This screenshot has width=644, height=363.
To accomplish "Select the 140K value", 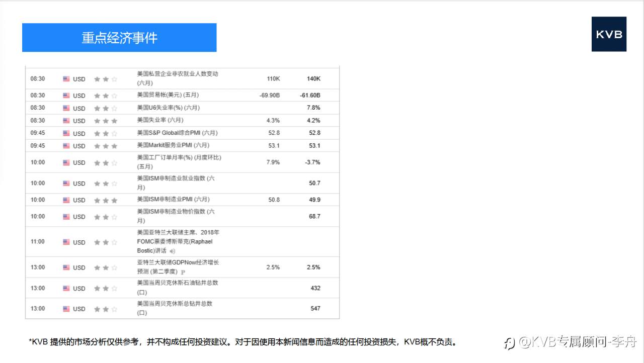I will tap(313, 79).
